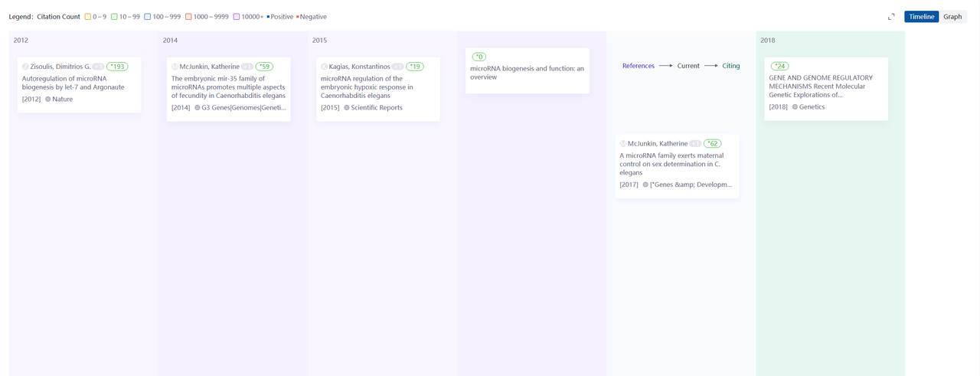This screenshot has width=980, height=376.
Task: Click the 100~999 citation legend swatch
Action: pos(148,17)
